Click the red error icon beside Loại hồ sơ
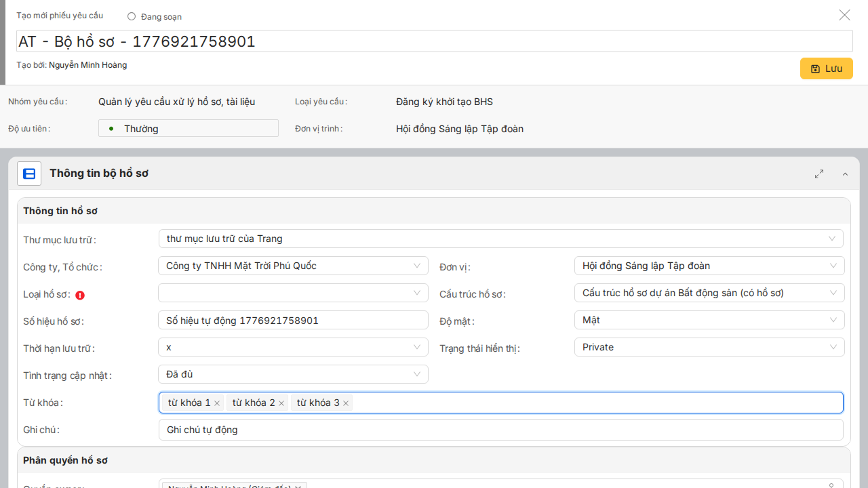This screenshot has height=488, width=868. tap(80, 295)
